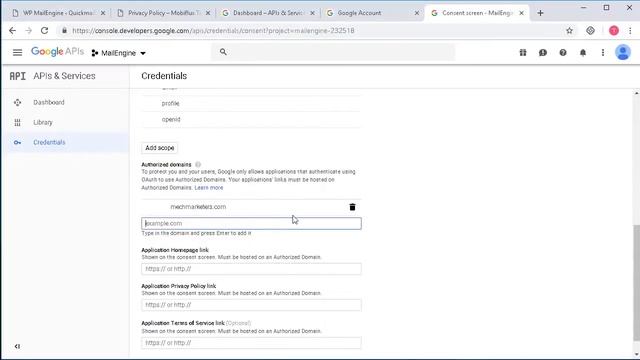Select the openid scope row
The height and width of the screenshot is (360, 640).
point(251,120)
